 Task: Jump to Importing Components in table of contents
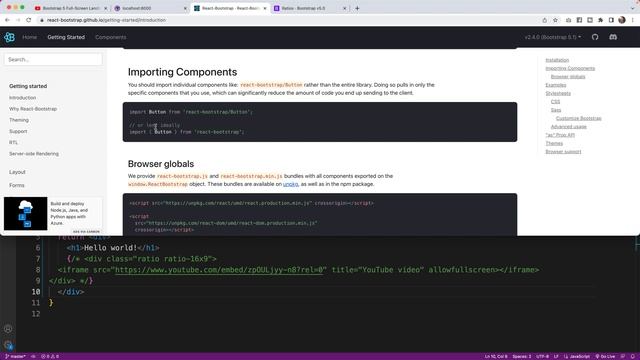(x=570, y=69)
